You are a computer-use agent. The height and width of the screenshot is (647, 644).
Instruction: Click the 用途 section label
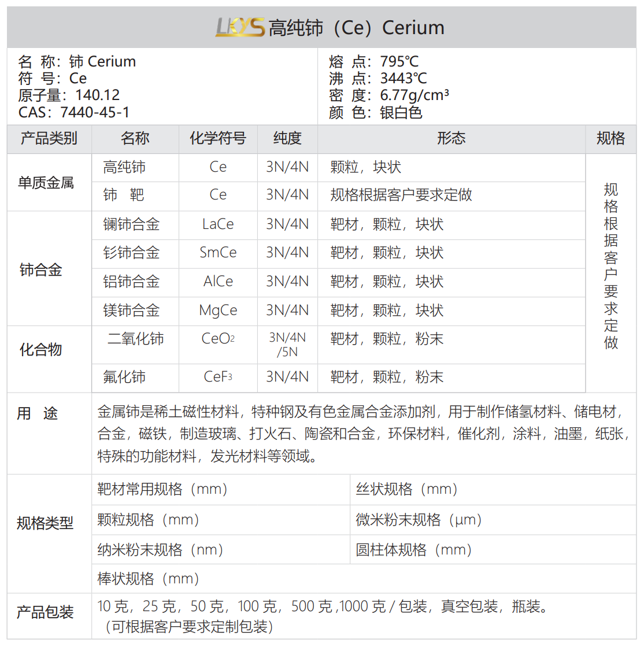(x=48, y=413)
